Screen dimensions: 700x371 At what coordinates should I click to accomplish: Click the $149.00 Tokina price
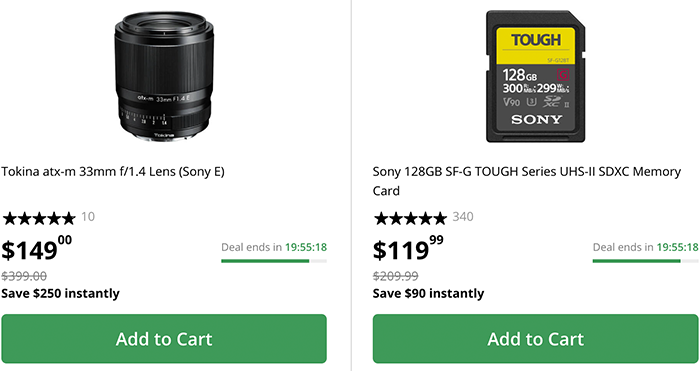[x=37, y=249]
